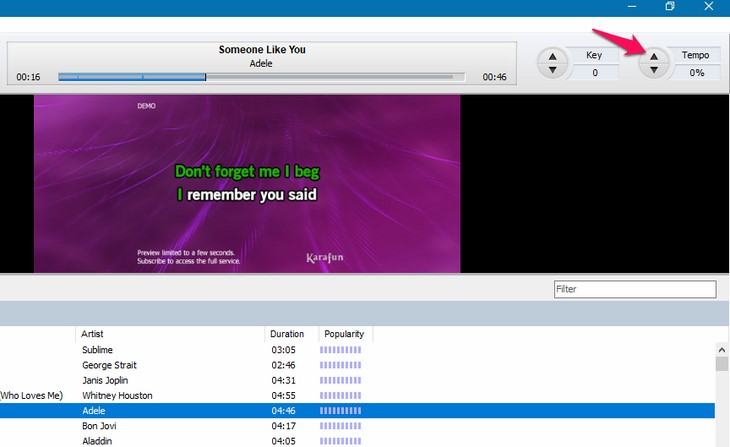Viewport: 730px width, 447px height.
Task: Click the Tempo value 0% field
Action: pyautogui.click(x=696, y=73)
